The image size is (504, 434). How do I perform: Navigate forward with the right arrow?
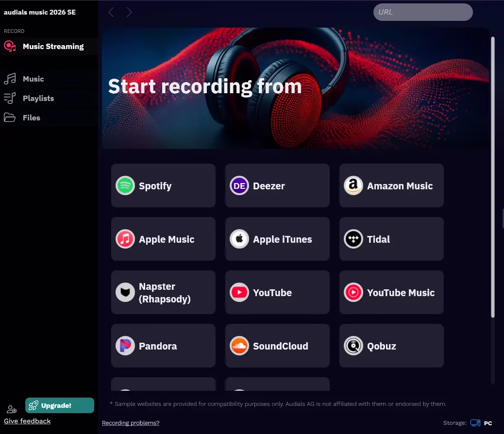point(129,12)
